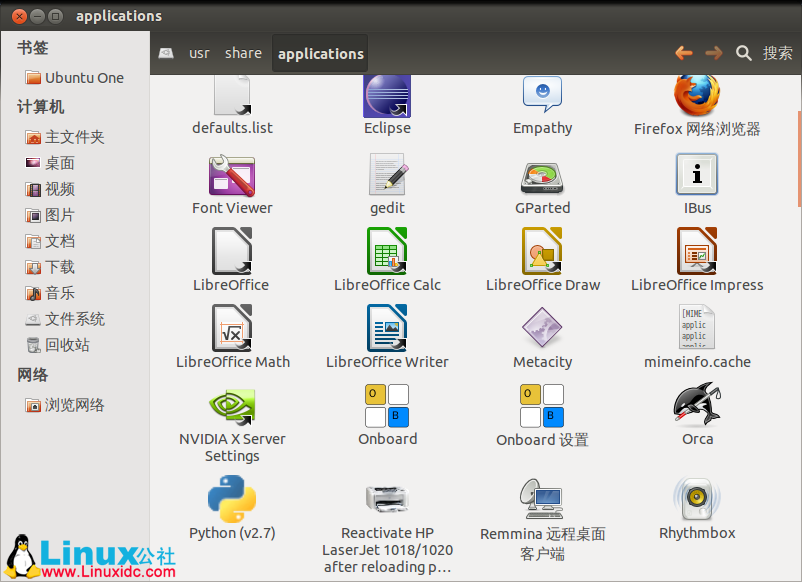Viewport: 802px width, 582px height.
Task: Open 视频 videos in sidebar
Action: [50, 189]
